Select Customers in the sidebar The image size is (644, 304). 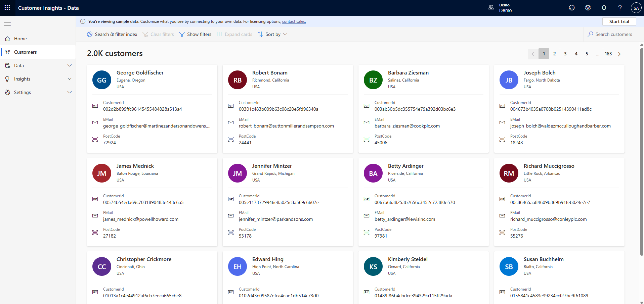pyautogui.click(x=38, y=52)
